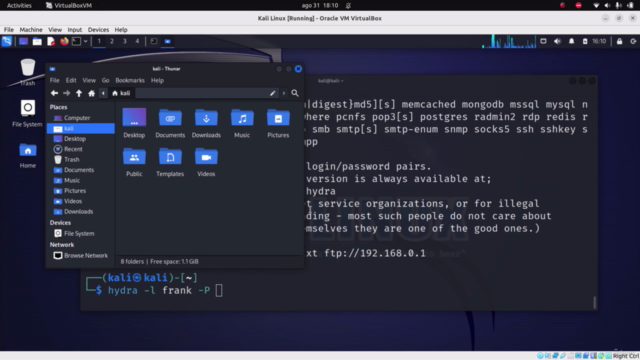The image size is (640, 360).
Task: Open VirtualBox Machine menu
Action: click(x=31, y=30)
